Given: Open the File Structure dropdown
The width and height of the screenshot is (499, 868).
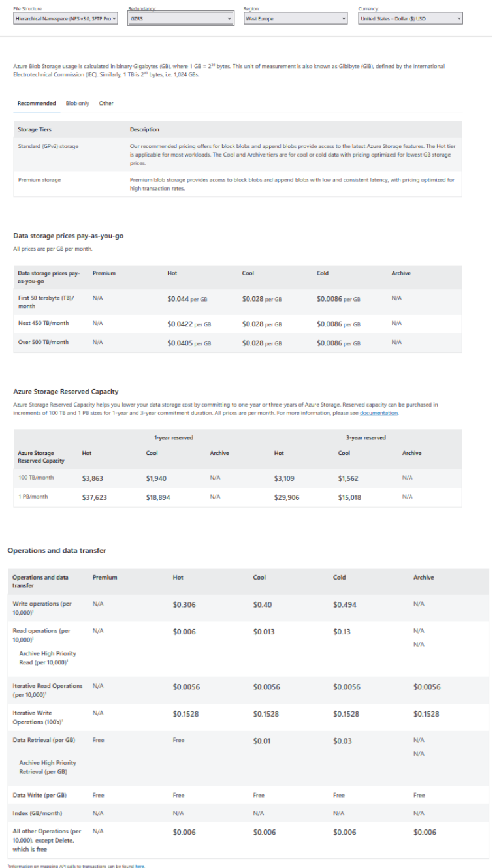Looking at the screenshot, I should click(66, 19).
